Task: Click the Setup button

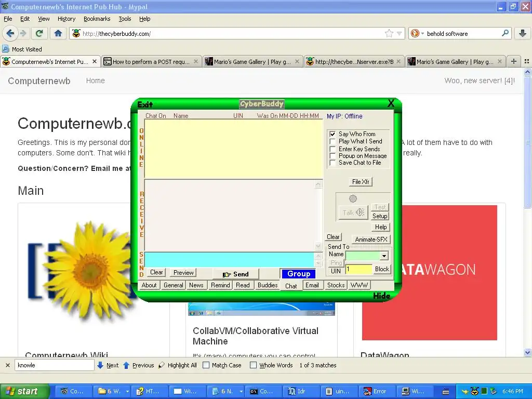Action: pyautogui.click(x=380, y=216)
